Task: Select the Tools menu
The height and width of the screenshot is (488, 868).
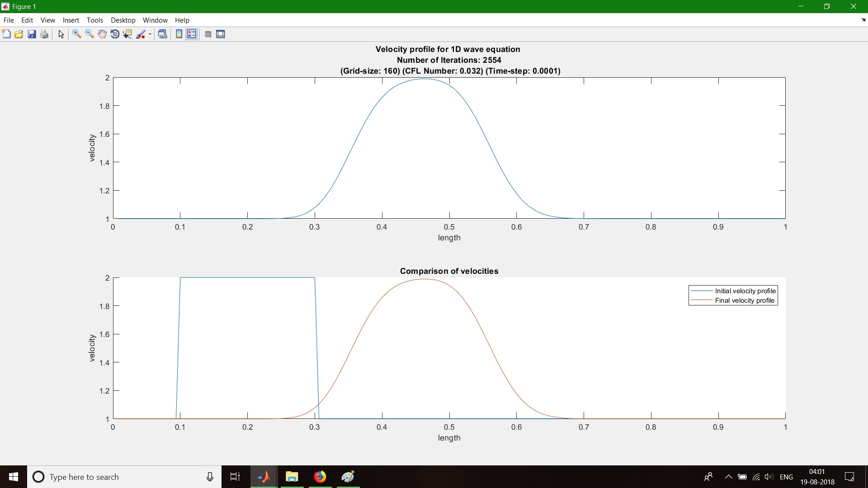Action: click(94, 20)
